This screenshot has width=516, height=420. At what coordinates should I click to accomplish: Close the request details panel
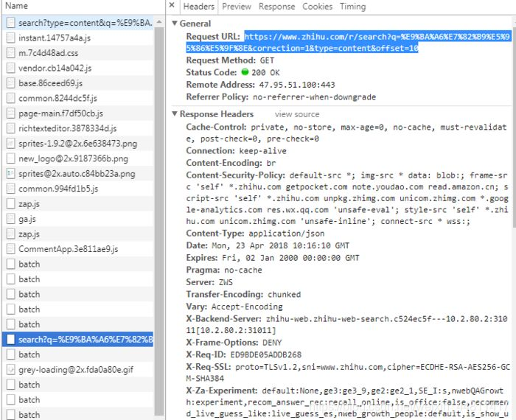click(172, 5)
